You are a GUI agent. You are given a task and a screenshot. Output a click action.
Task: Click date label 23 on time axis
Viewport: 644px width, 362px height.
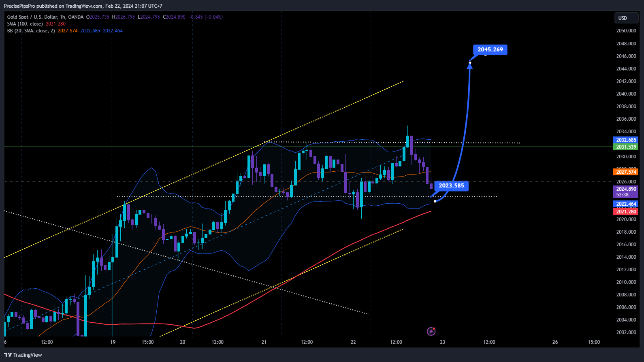[x=443, y=342]
